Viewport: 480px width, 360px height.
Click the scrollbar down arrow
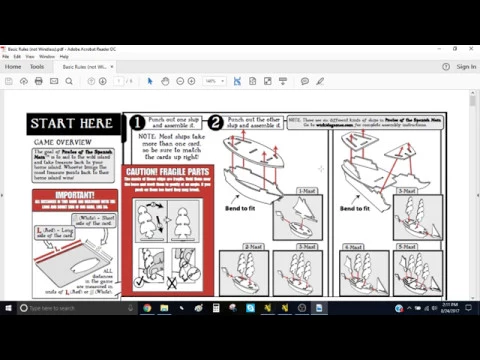[x=473, y=298]
